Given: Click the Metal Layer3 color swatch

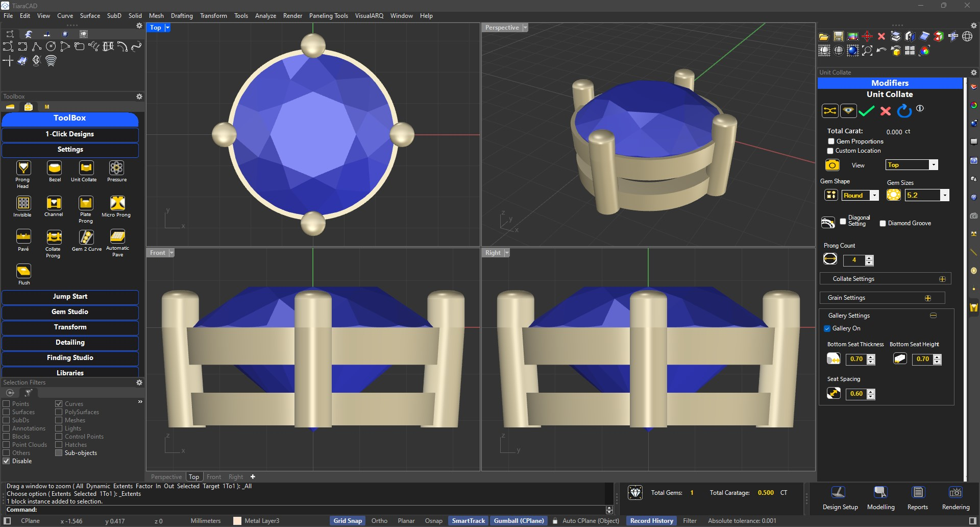Looking at the screenshot, I should point(237,521).
